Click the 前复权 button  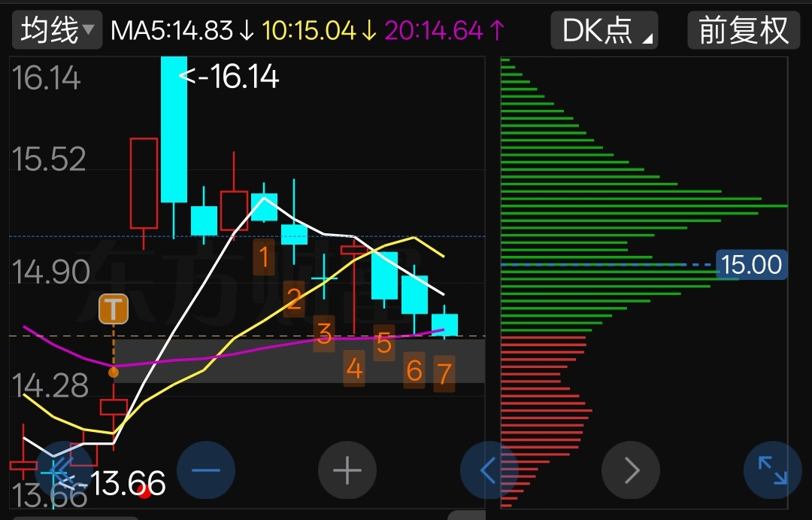[x=744, y=31]
